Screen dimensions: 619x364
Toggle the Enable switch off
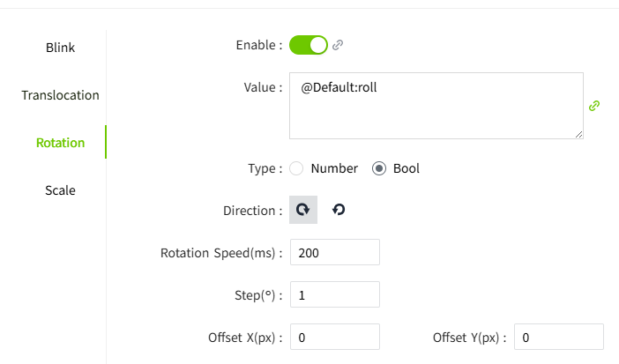click(308, 45)
